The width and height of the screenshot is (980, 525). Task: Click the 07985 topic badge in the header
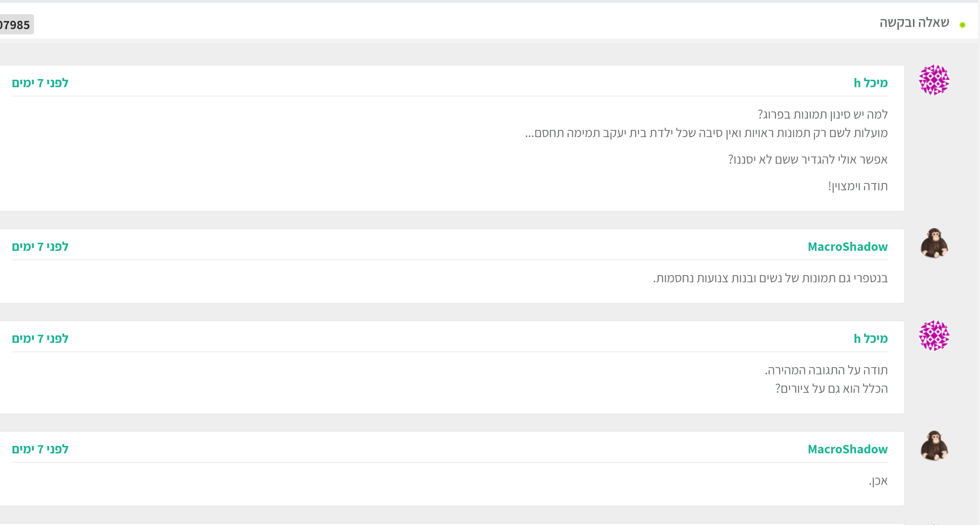[15, 25]
